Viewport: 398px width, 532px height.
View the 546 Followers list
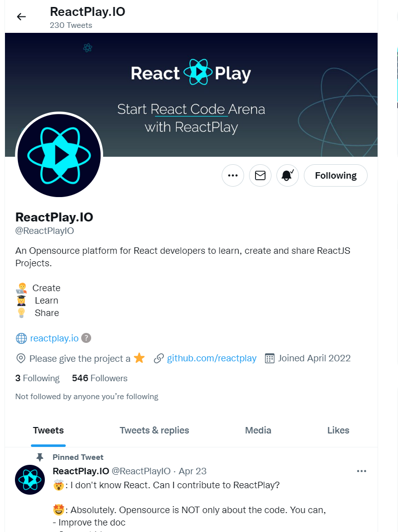pyautogui.click(x=99, y=378)
